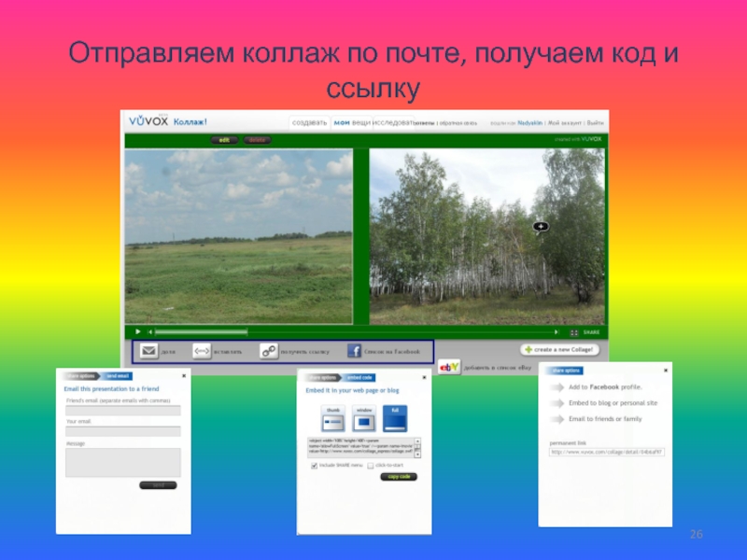747x560 pixels.
Task: Click the send email breadcrumb tab
Action: [118, 376]
